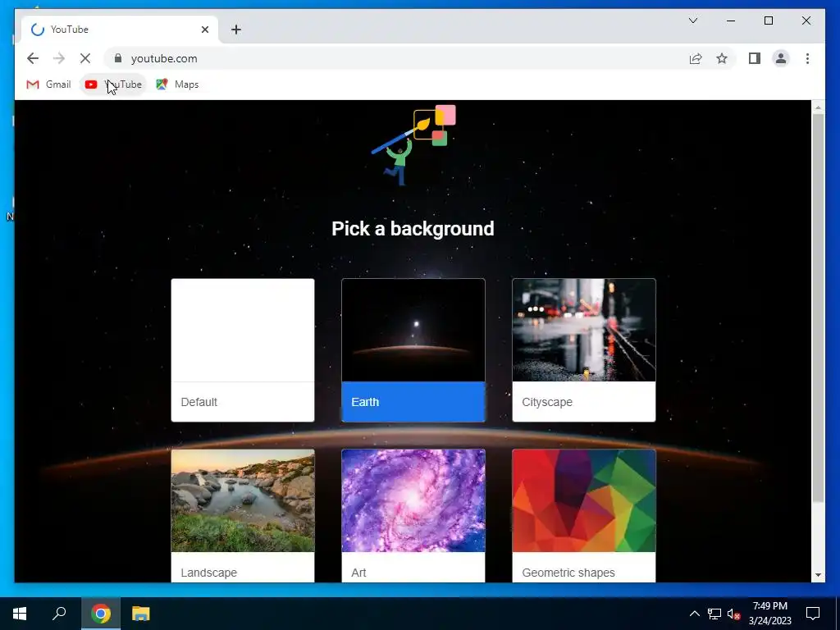Viewport: 840px width, 630px height.
Task: Click the network tray icon
Action: [x=714, y=614]
